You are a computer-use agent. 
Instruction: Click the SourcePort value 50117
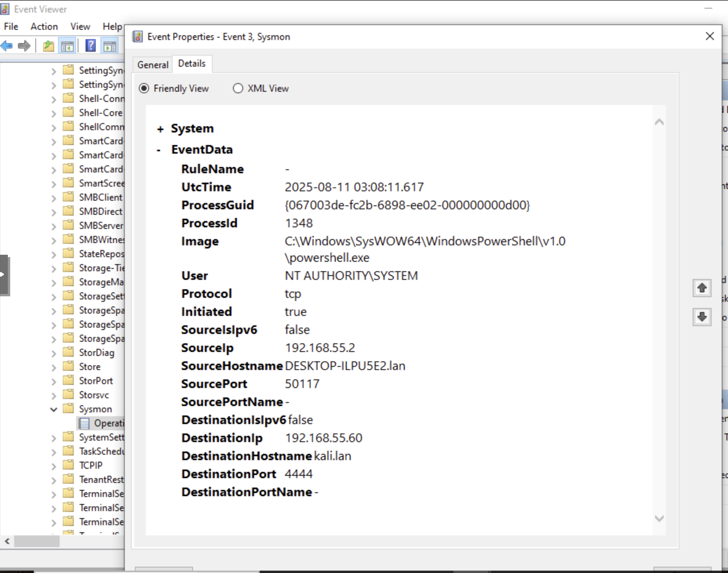click(302, 384)
